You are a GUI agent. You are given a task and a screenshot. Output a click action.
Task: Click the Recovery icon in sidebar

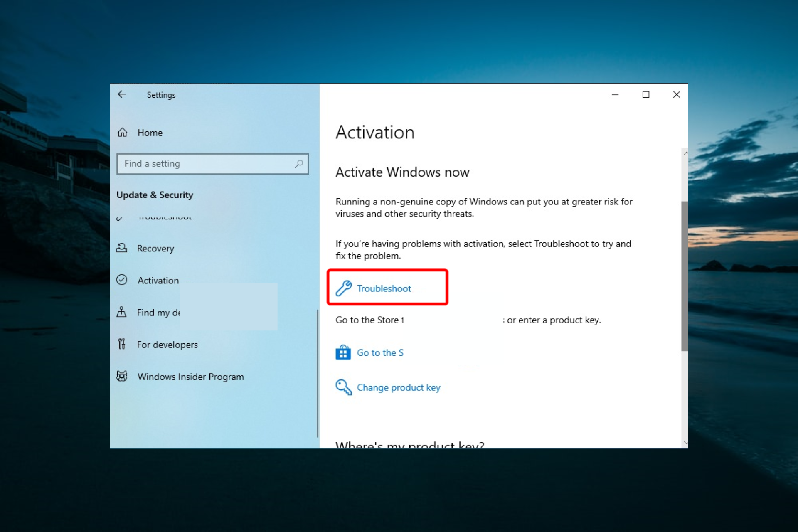122,248
